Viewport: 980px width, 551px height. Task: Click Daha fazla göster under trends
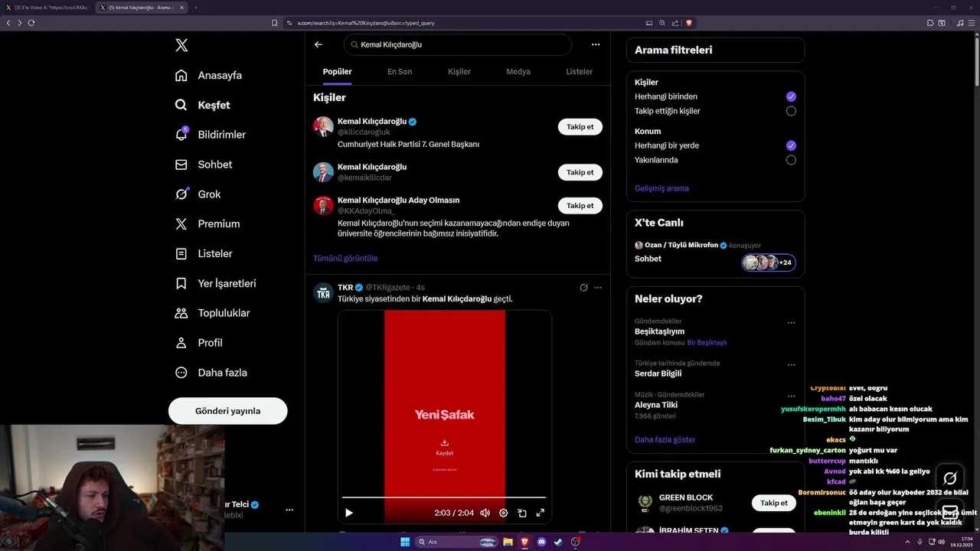665,440
